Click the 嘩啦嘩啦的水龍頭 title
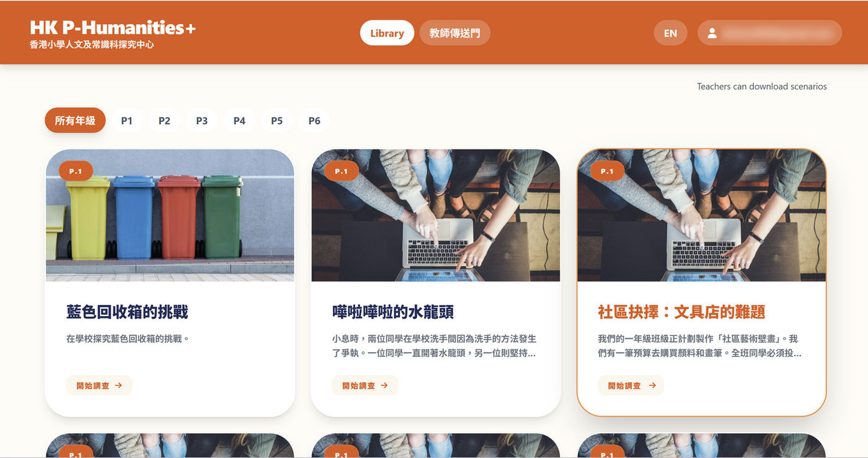 pos(393,312)
